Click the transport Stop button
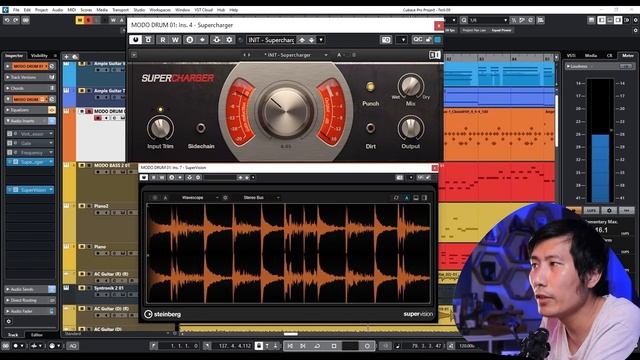Screen dimensions: 640x360 (334, 346)
